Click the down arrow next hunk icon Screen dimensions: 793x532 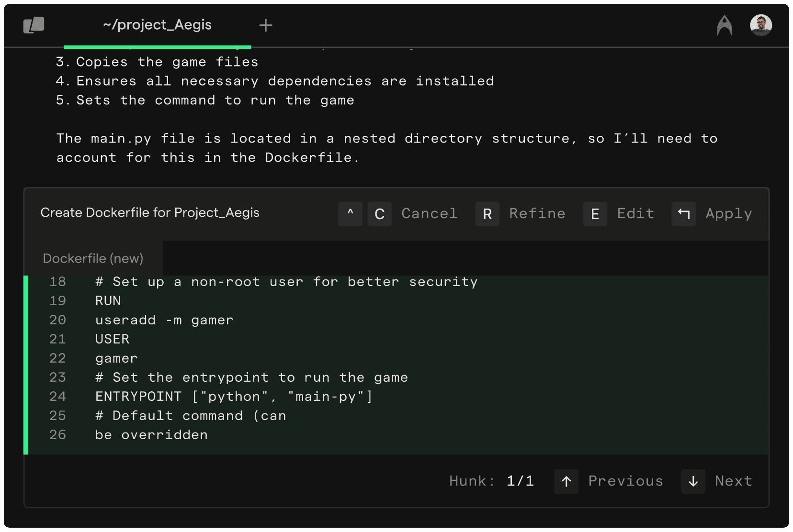pos(693,481)
